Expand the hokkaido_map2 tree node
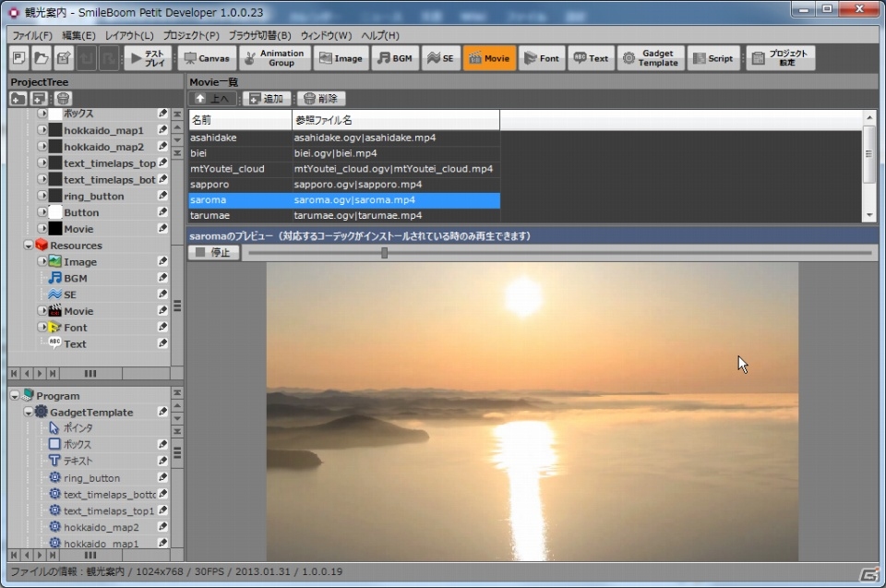Viewport: 886px width, 588px height. pyautogui.click(x=42, y=147)
